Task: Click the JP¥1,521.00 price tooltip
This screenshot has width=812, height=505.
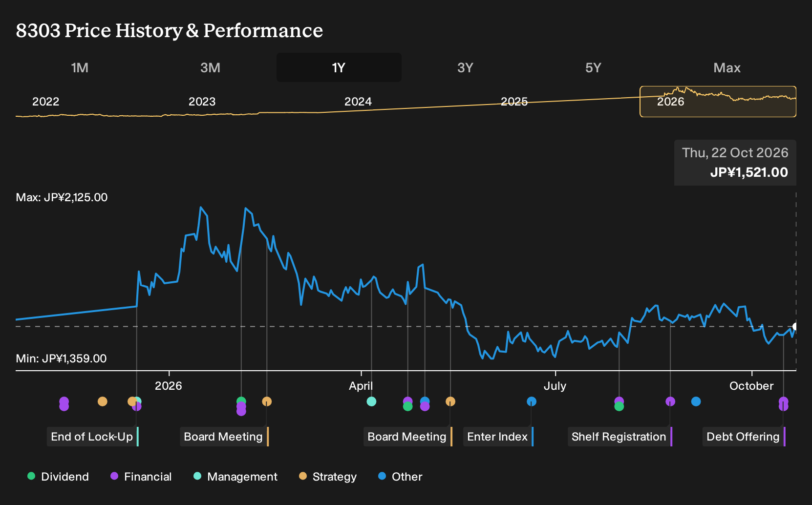Action: (735, 163)
